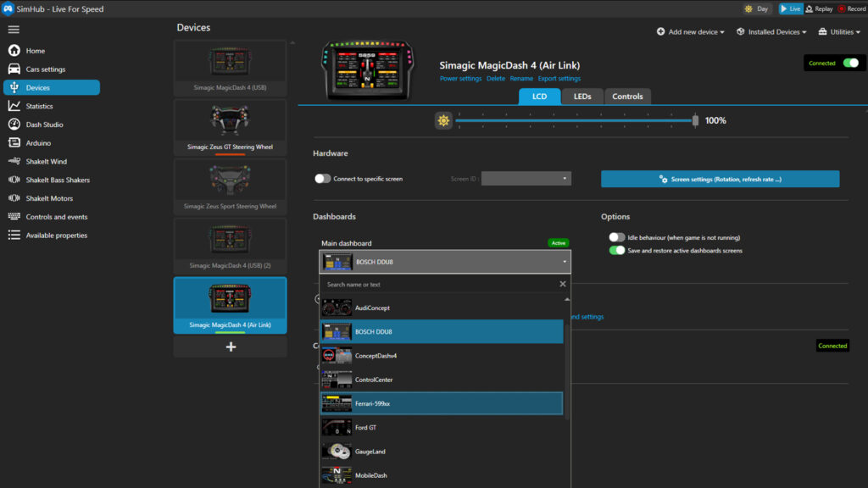Open Devices in the sidebar
The width and height of the screenshot is (868, 488).
coord(52,87)
